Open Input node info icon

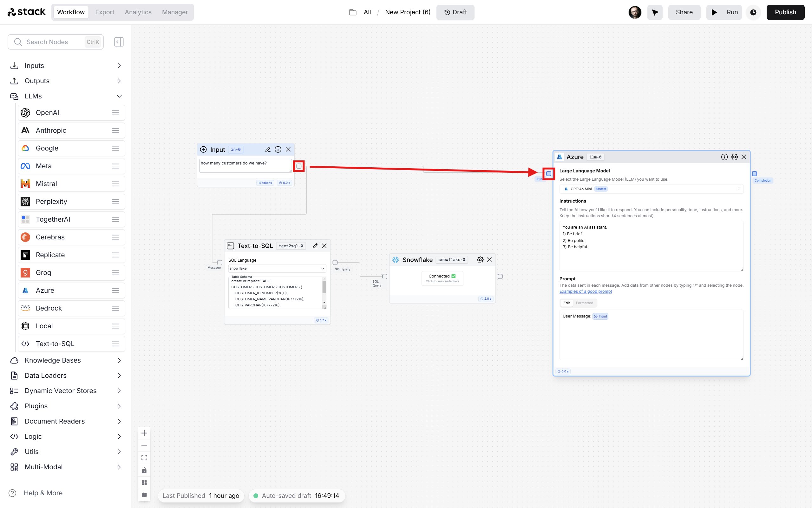[278, 150]
